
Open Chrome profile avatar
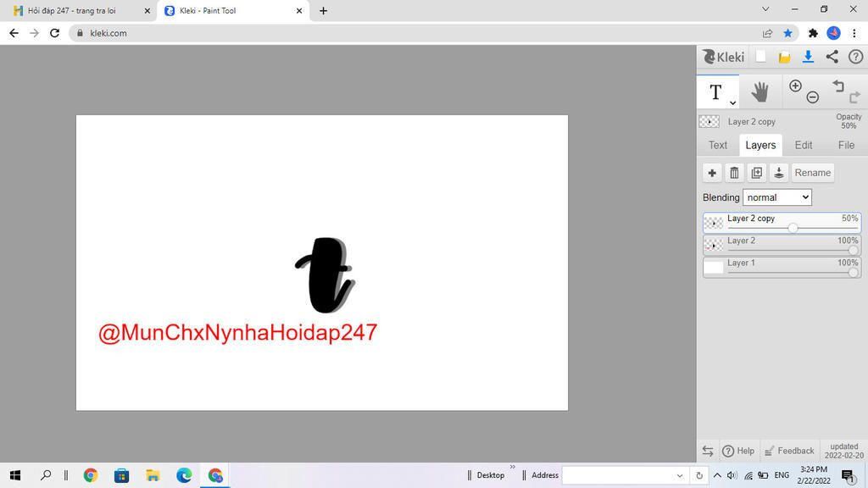click(x=834, y=33)
